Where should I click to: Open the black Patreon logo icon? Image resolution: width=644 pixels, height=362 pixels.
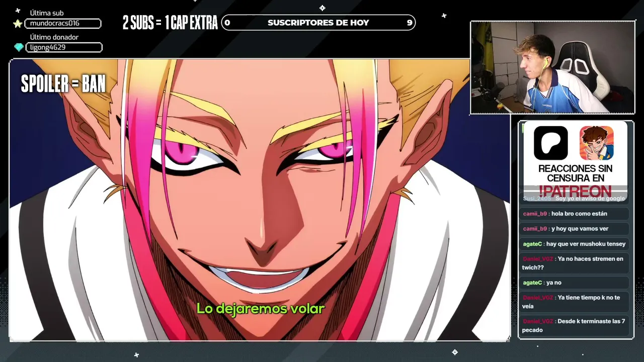click(x=551, y=143)
